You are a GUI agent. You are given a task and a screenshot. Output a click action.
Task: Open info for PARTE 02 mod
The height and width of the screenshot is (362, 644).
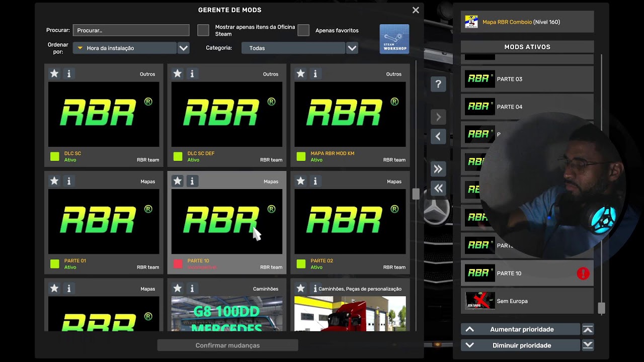pos(315,181)
